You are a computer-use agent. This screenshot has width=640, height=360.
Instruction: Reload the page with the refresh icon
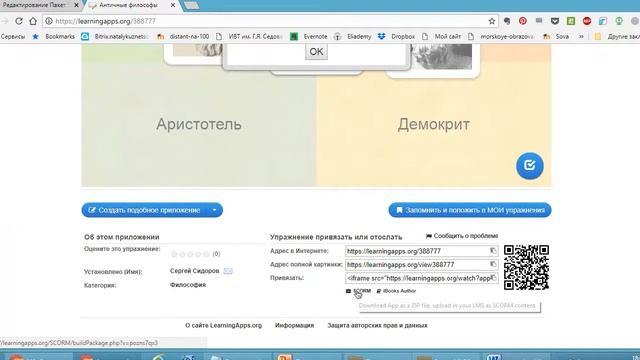click(x=19, y=21)
